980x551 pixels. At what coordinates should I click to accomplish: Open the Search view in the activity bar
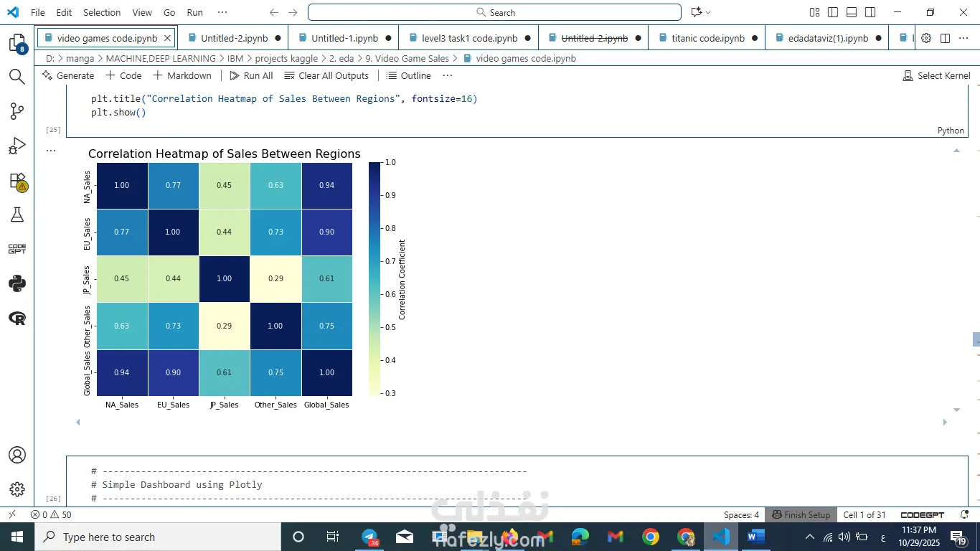pyautogui.click(x=17, y=77)
